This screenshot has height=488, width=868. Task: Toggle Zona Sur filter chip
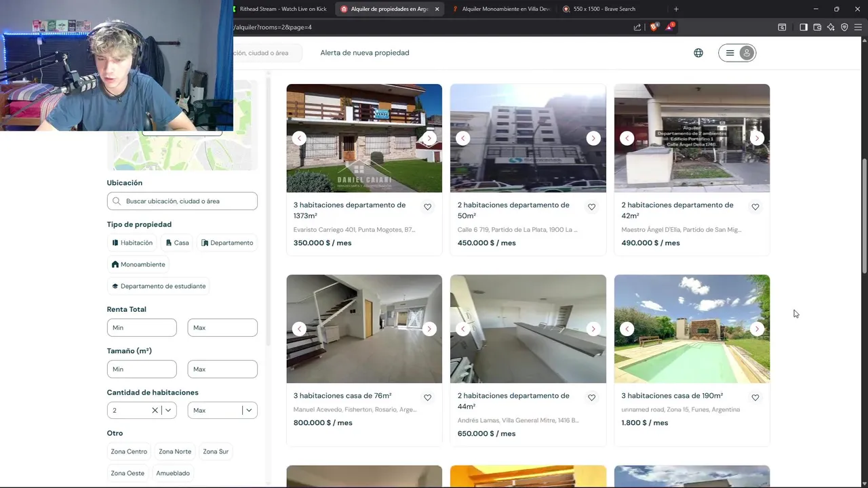click(216, 451)
